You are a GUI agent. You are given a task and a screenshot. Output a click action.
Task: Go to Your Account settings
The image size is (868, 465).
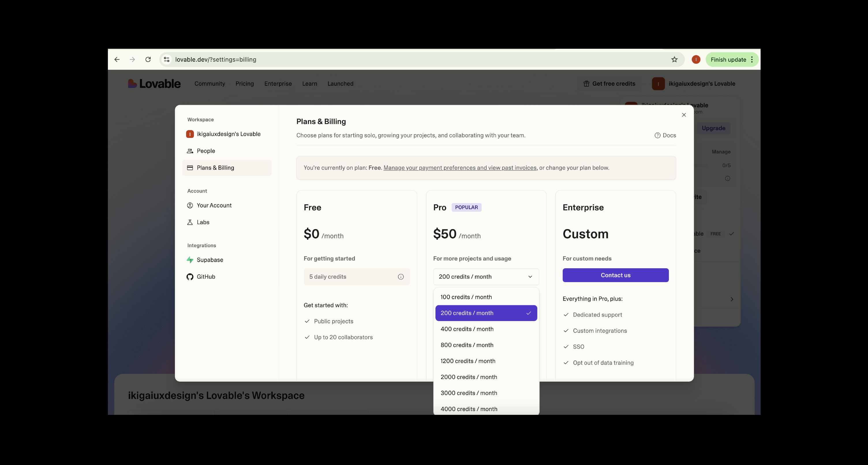(214, 206)
